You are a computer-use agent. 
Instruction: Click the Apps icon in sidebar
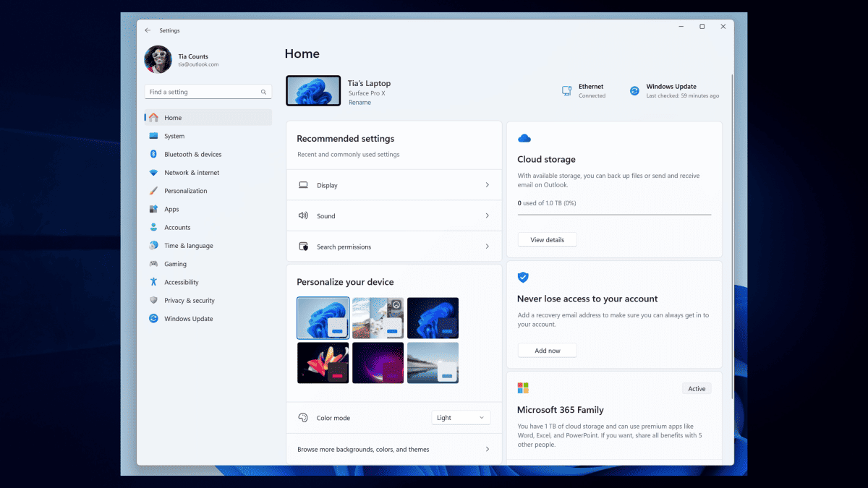(x=153, y=209)
